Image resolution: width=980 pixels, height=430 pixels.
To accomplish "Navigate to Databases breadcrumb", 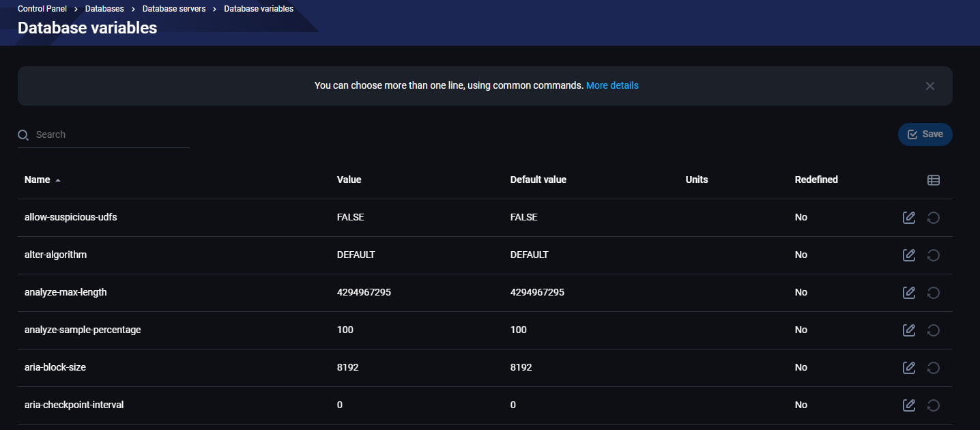I will pos(104,9).
